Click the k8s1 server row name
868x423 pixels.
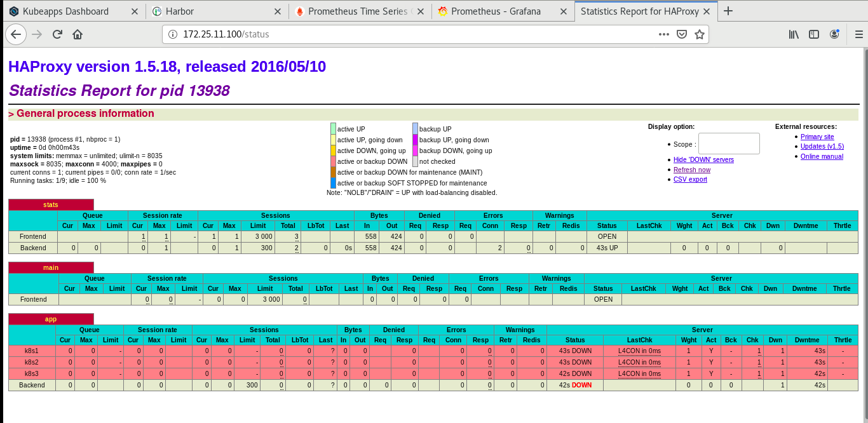click(x=32, y=351)
